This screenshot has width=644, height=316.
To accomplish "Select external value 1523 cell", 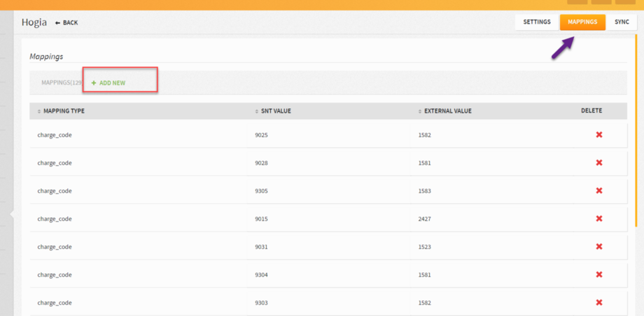I will tap(424, 247).
